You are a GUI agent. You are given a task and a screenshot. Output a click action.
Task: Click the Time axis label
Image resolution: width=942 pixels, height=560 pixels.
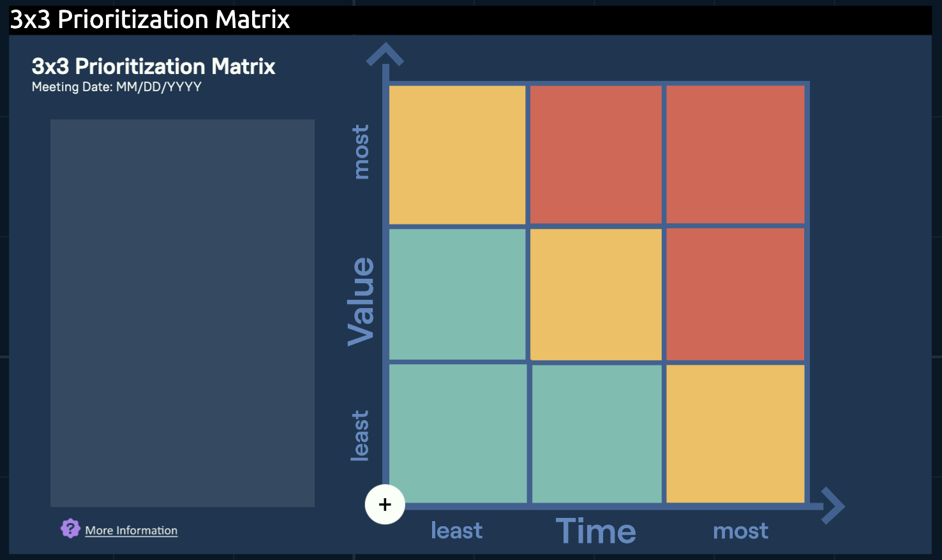coord(596,531)
